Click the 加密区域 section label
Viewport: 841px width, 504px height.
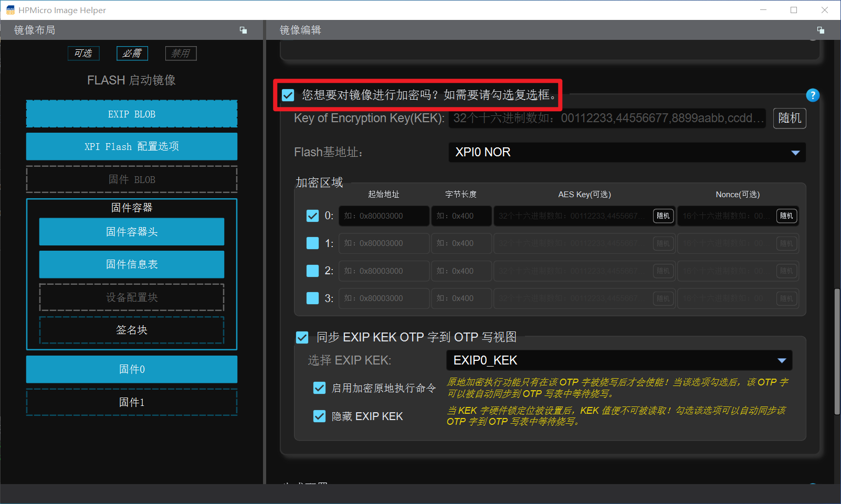319,183
